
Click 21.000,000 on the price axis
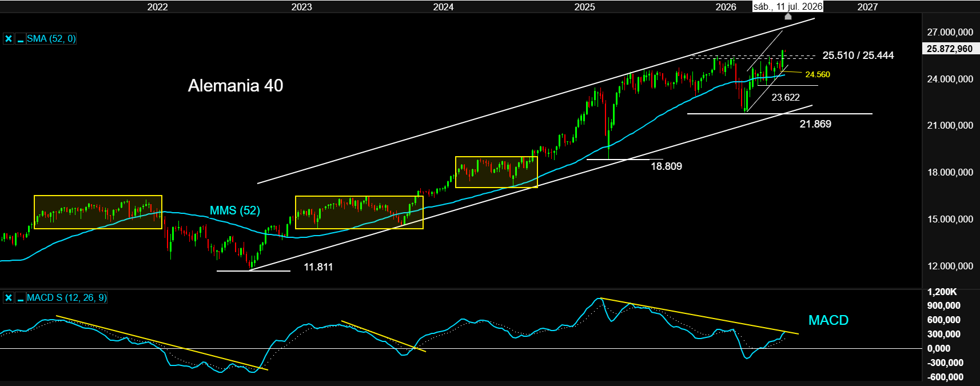click(x=950, y=126)
